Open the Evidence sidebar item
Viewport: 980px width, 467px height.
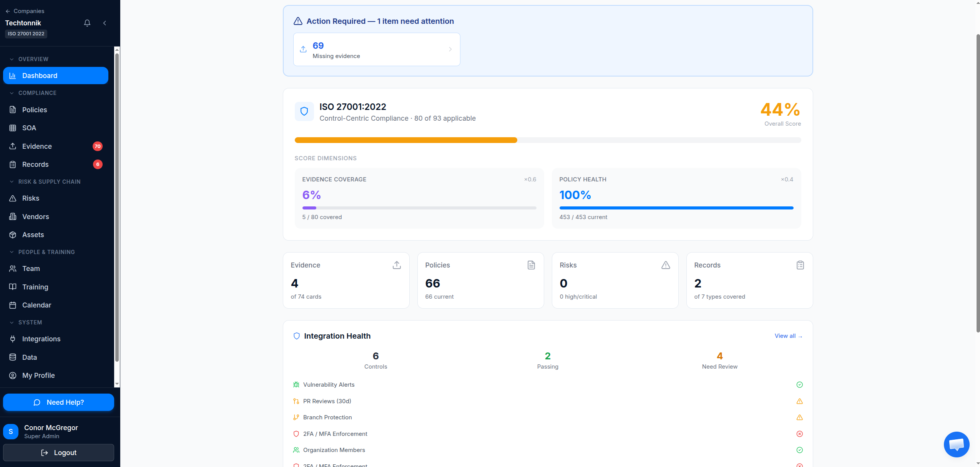(56, 146)
